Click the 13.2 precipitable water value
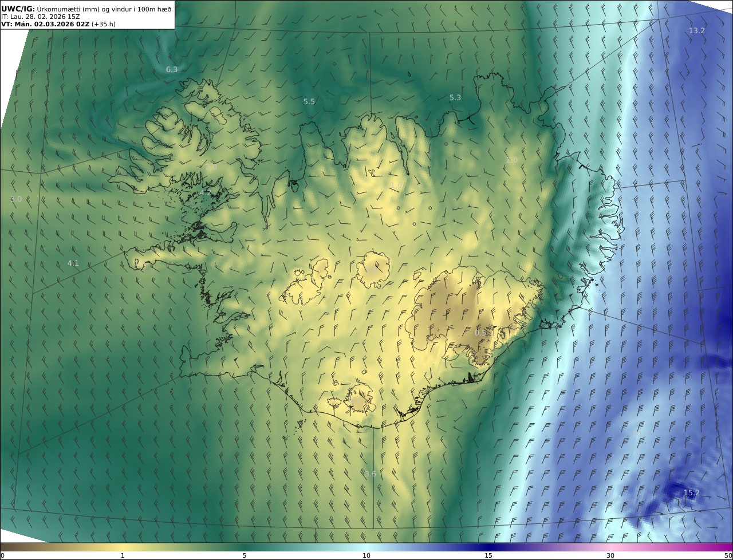The height and width of the screenshot is (560, 733). pos(696,31)
